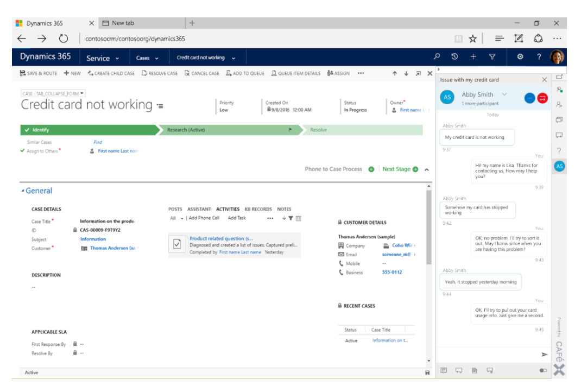Click the save icon in the form footer

click(x=427, y=373)
